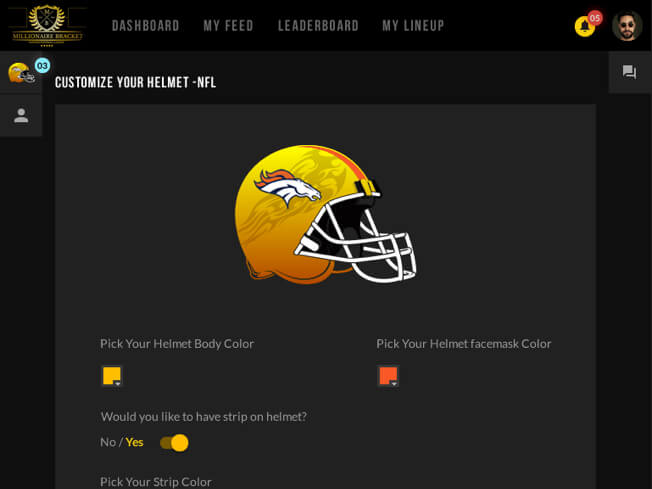This screenshot has height=489, width=652.
Task: Expand the facemask color dropdown arrow
Action: (394, 384)
